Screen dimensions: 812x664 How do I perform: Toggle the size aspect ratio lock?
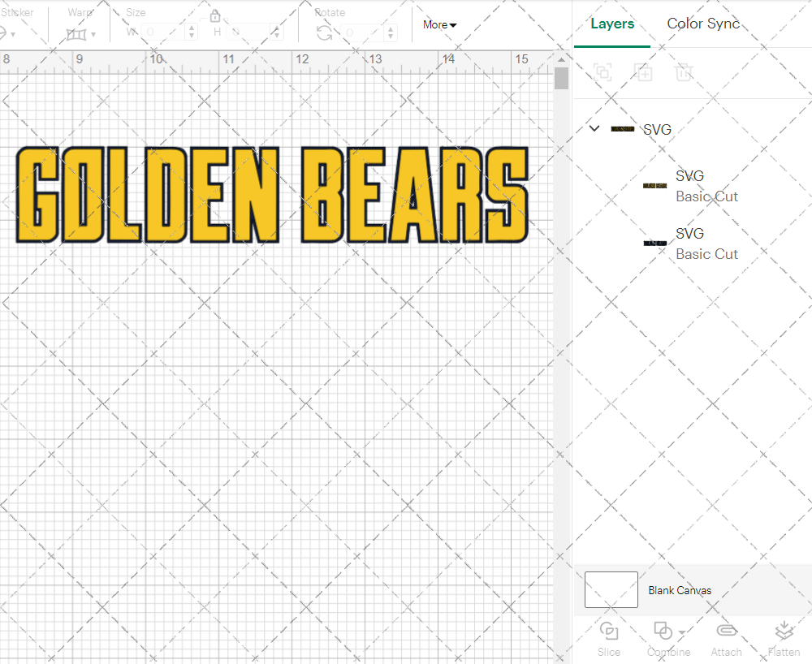(x=215, y=15)
